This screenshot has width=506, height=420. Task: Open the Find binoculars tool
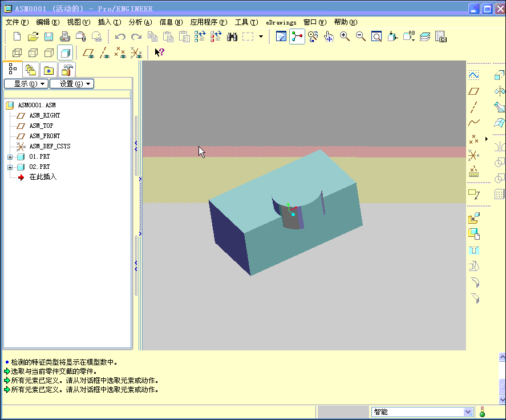point(232,37)
